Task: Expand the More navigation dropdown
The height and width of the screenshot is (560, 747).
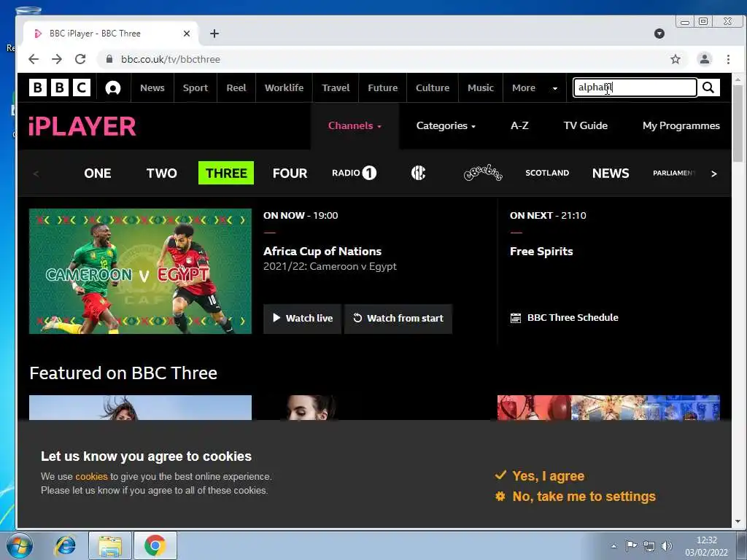Action: 535,87
